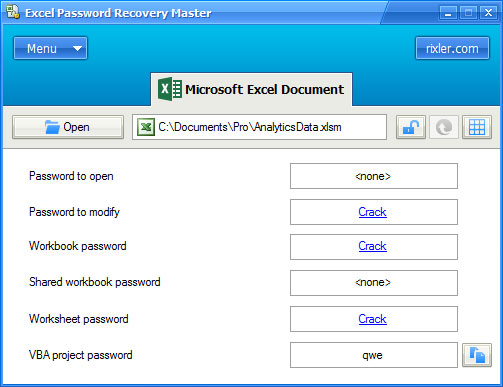Click the Shared workbook password none field
503x387 pixels.
click(x=374, y=283)
